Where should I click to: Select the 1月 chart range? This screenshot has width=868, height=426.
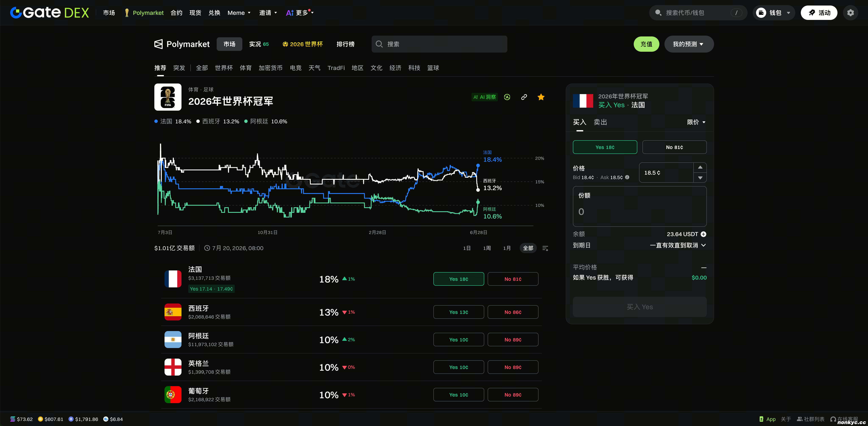pos(507,248)
